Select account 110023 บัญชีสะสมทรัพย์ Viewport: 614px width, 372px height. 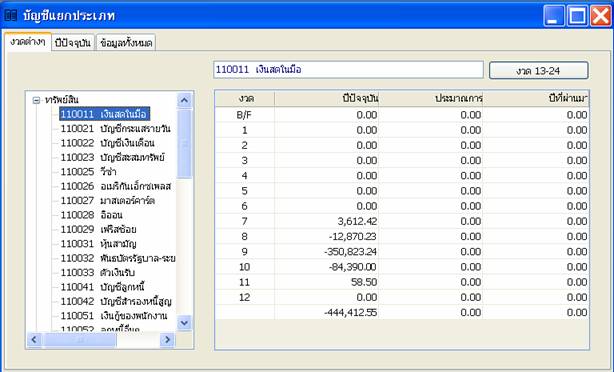(112, 157)
